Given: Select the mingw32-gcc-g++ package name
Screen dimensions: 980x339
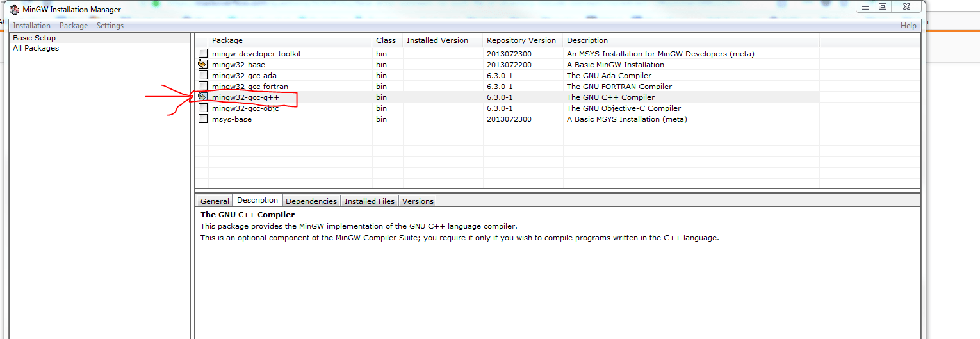Looking at the screenshot, I should tap(245, 97).
